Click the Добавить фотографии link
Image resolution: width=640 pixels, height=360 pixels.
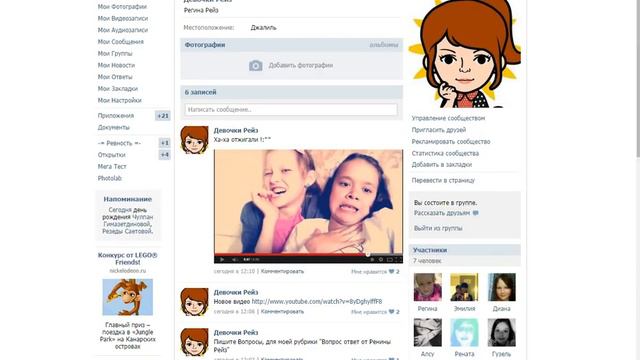(301, 65)
